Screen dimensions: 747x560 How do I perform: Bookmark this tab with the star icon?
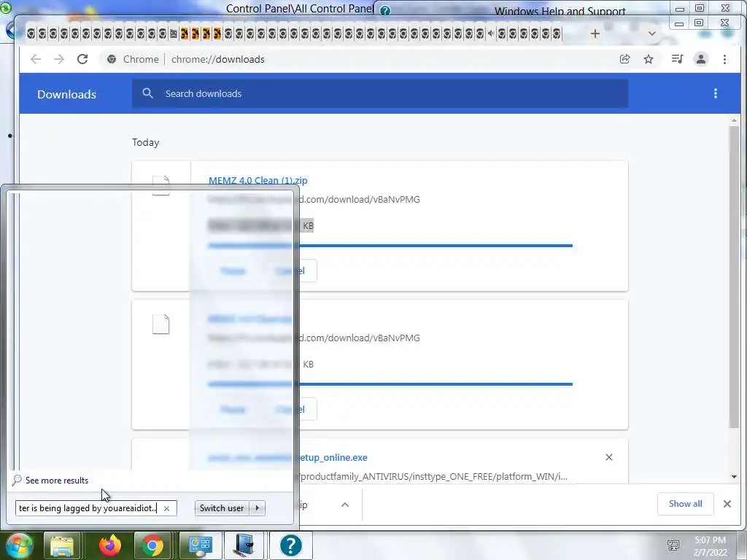649,59
